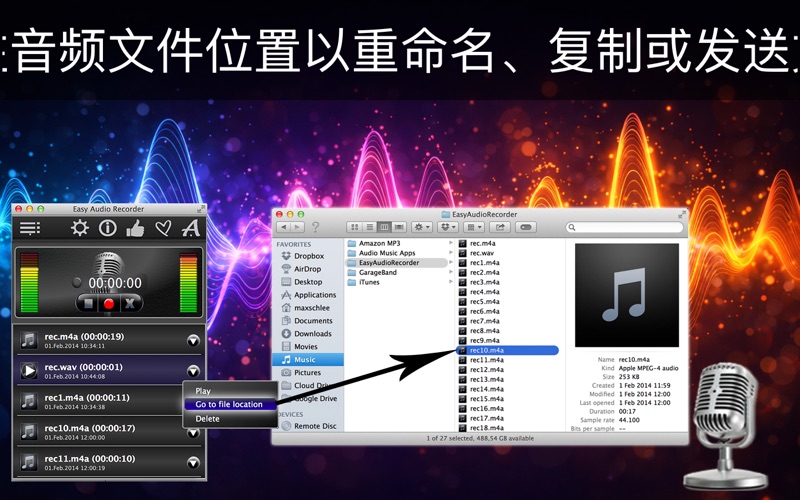
Task: Select rec10.m4a file in Finder
Action: tap(508, 350)
